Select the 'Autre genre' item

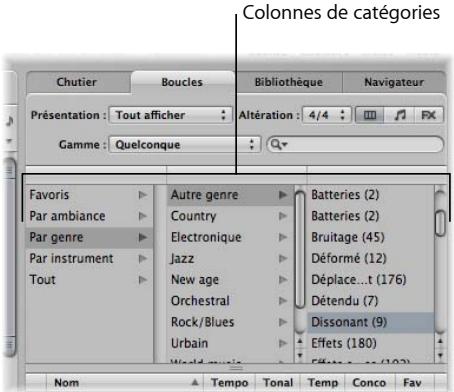tap(230, 195)
